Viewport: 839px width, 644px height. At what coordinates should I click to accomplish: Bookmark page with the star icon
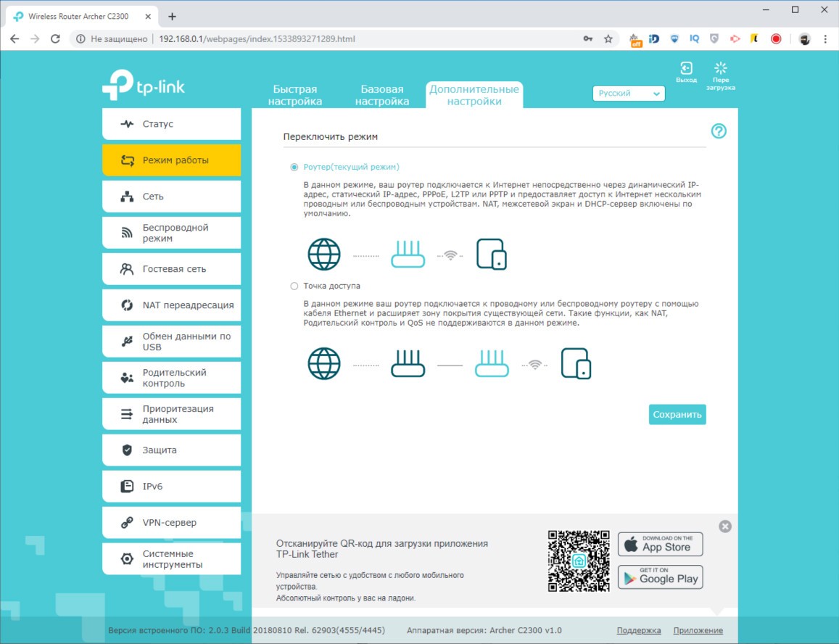tap(608, 39)
